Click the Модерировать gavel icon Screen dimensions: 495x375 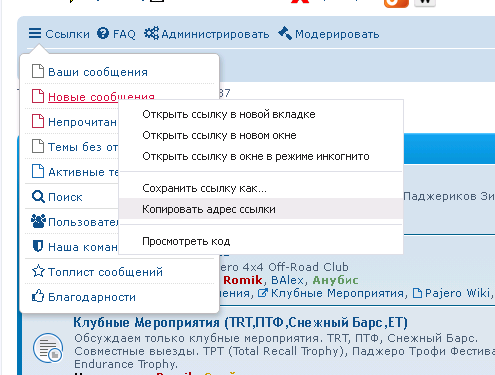click(285, 33)
